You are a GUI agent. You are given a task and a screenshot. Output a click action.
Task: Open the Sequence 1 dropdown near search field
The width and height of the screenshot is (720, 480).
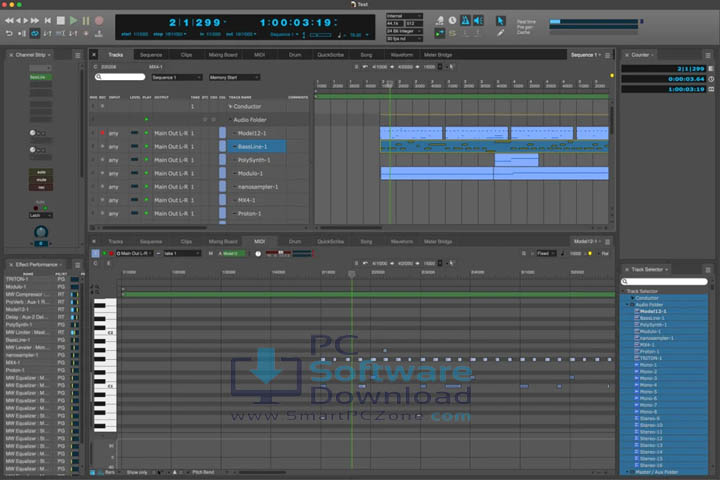click(x=177, y=77)
